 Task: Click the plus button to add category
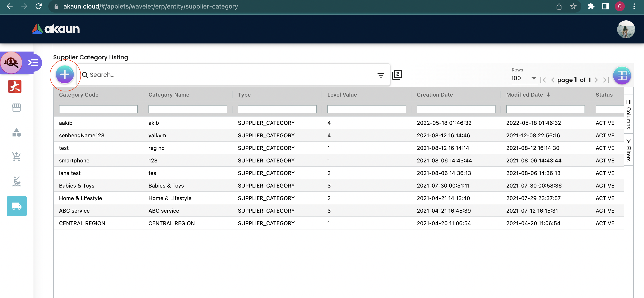[65, 75]
